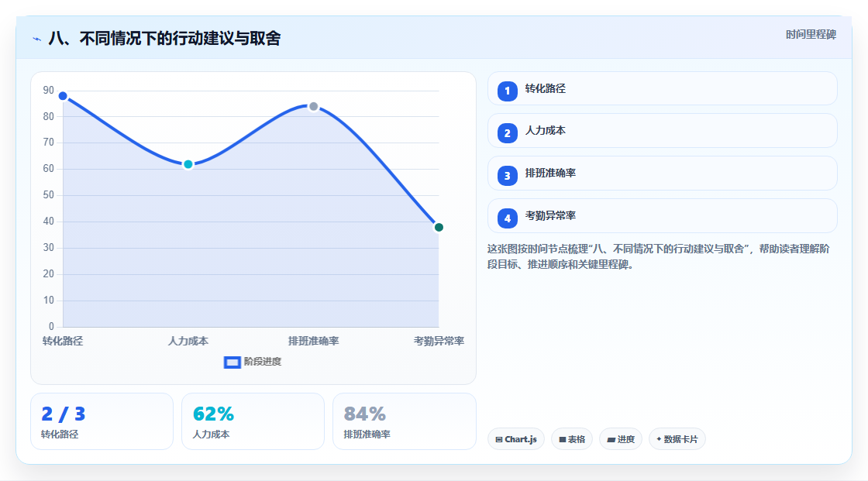This screenshot has height=481, width=868.
Task: Click the 时间里程碑 label in header
Action: point(811,35)
